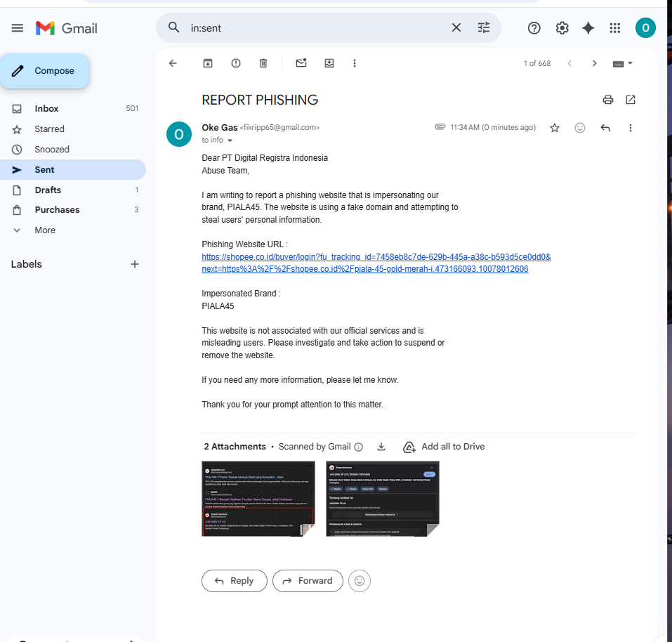Mark the email as unread
Viewport: 672px width, 642px height.
tap(301, 63)
